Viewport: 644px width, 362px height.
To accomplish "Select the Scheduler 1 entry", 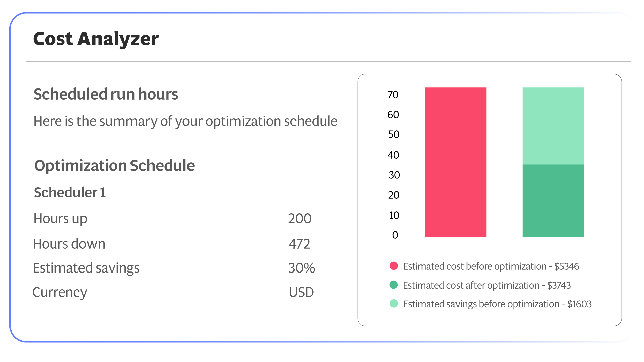I will [70, 193].
